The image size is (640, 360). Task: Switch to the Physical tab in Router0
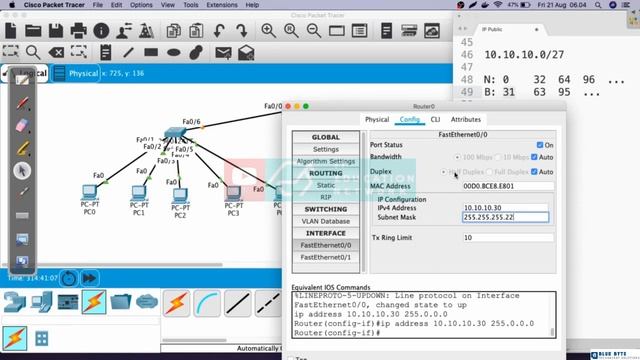pyautogui.click(x=377, y=120)
